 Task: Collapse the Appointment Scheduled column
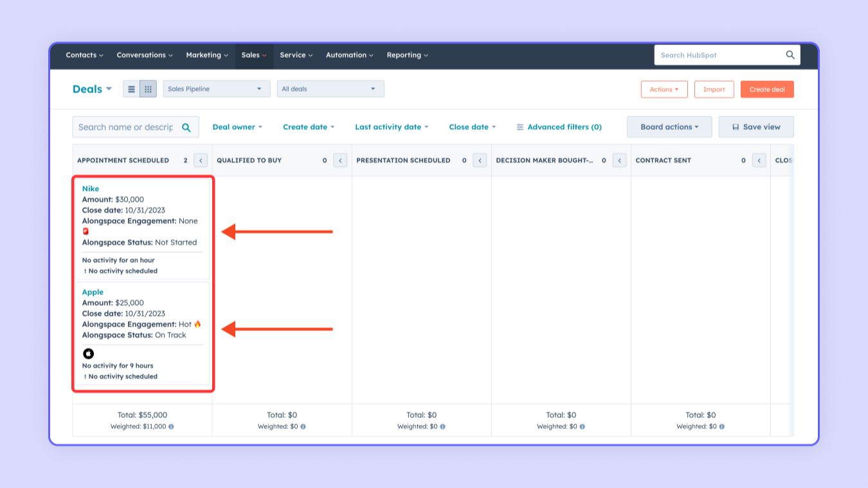201,161
